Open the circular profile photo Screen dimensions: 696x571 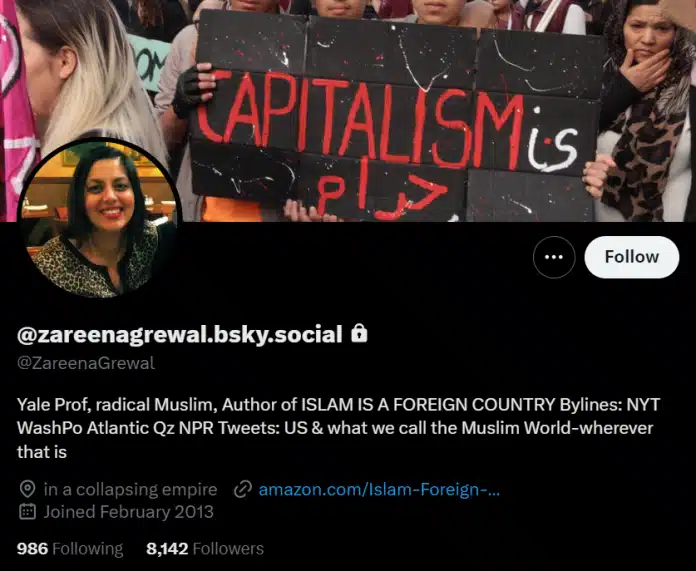(99, 220)
